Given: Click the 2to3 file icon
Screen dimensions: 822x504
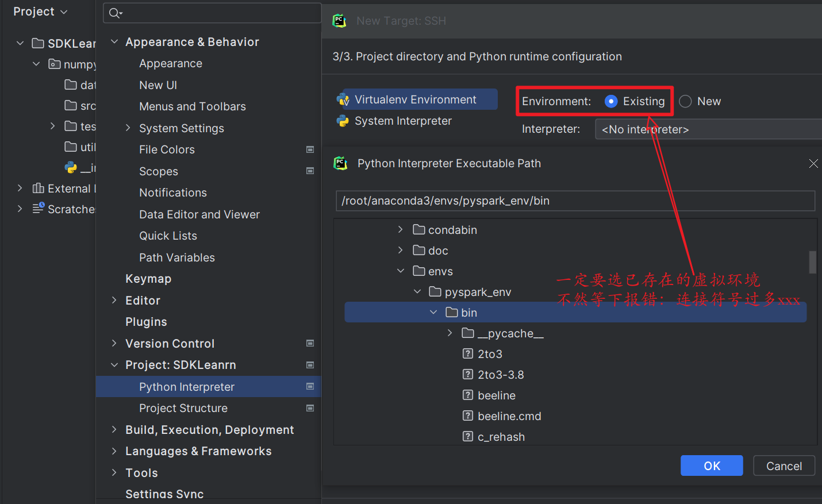Looking at the screenshot, I should (x=468, y=354).
